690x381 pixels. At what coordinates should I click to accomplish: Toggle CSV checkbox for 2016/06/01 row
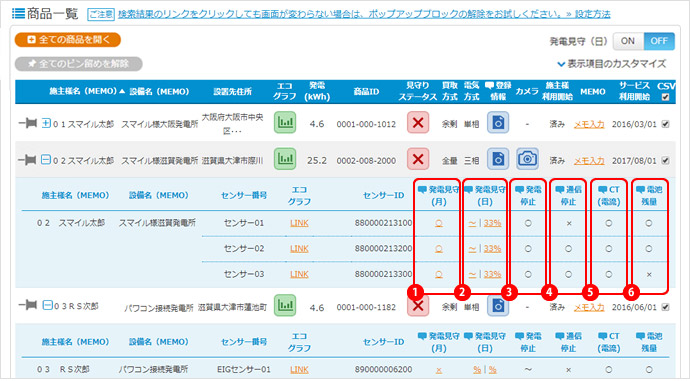click(x=665, y=307)
